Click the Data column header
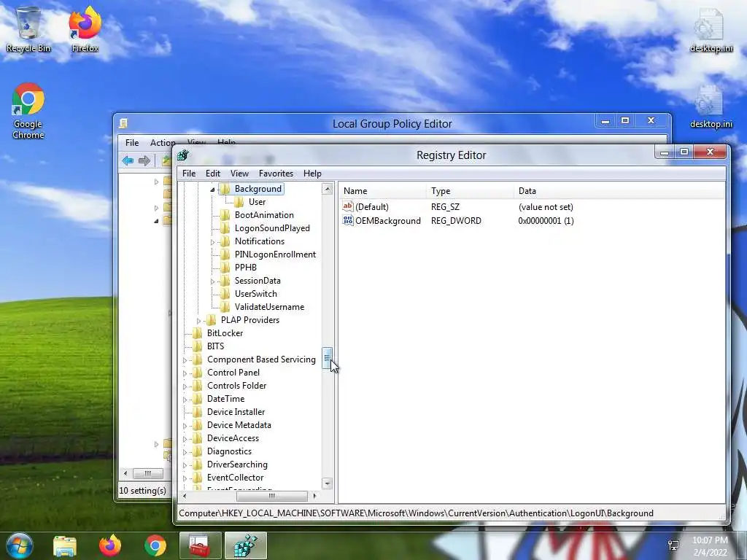The height and width of the screenshot is (560, 747). pos(619,191)
